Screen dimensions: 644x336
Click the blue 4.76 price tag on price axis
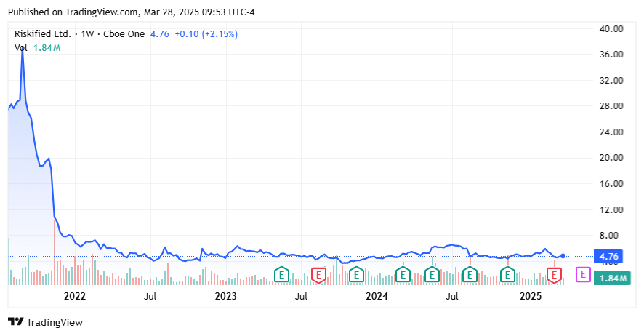pyautogui.click(x=608, y=256)
